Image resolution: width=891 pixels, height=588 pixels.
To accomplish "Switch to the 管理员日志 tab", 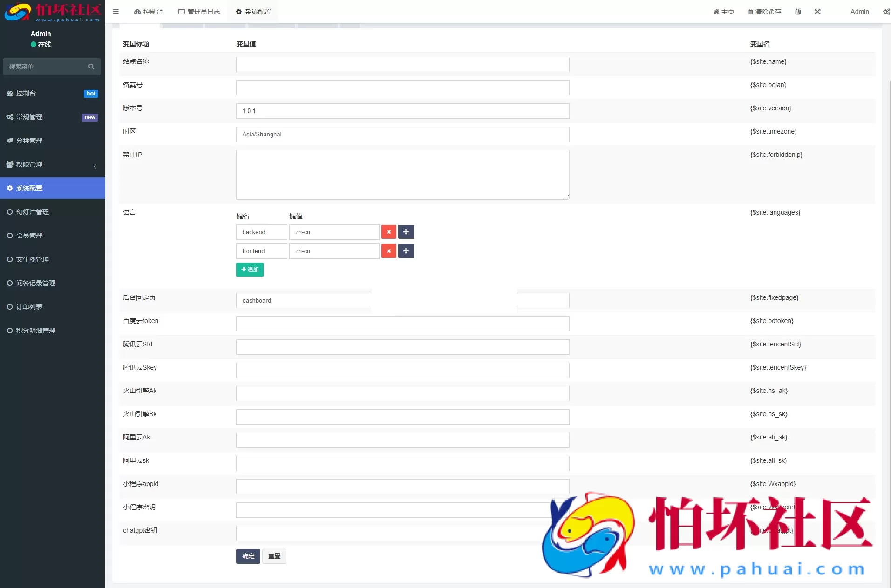I will pos(199,12).
